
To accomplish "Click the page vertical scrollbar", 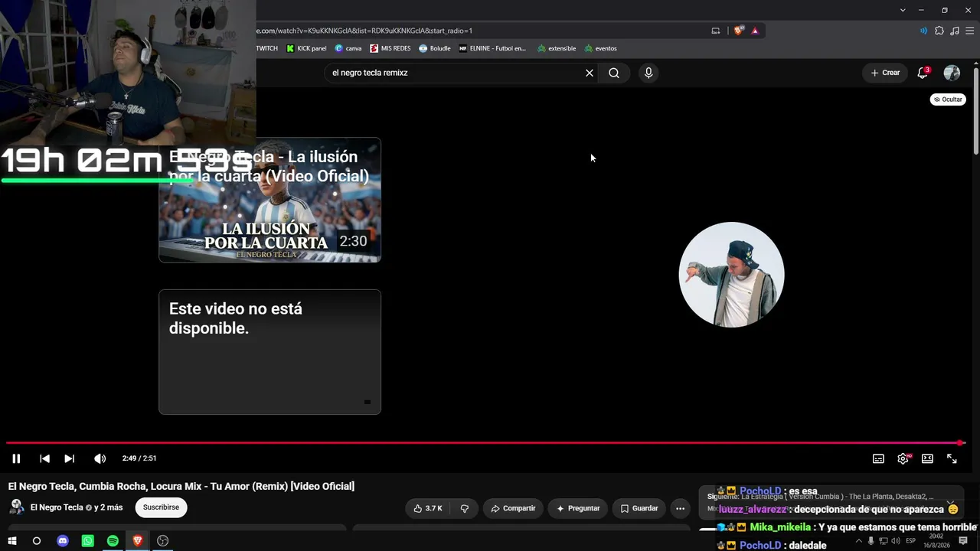I will coord(976,111).
